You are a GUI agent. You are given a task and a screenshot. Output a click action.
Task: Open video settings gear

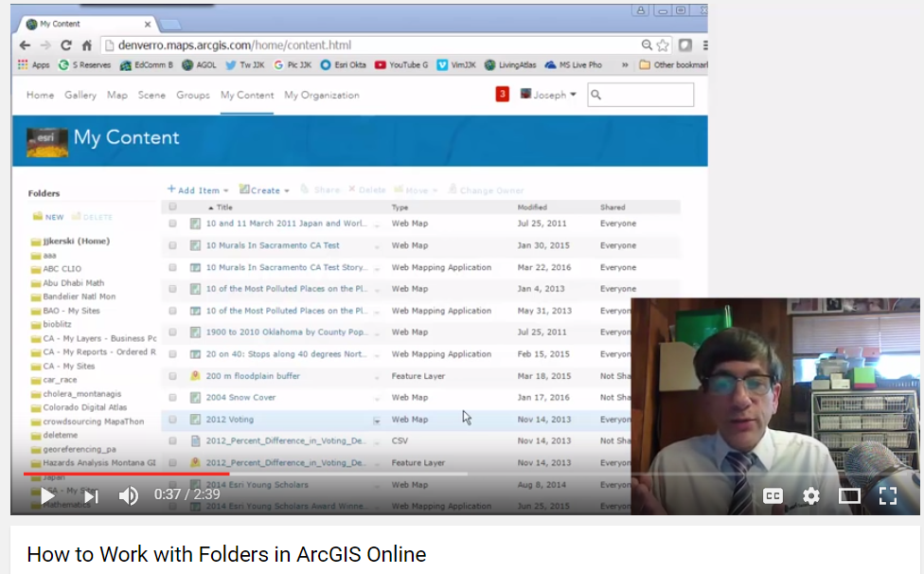(x=810, y=496)
